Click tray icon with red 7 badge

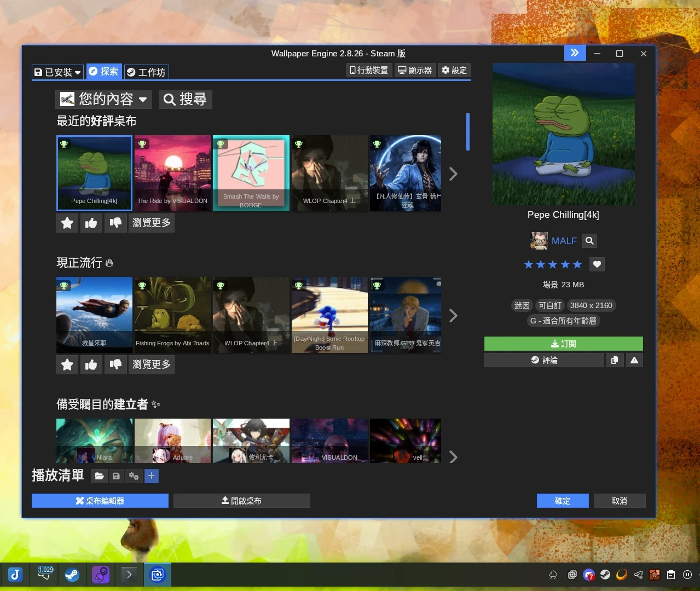pyautogui.click(x=589, y=575)
